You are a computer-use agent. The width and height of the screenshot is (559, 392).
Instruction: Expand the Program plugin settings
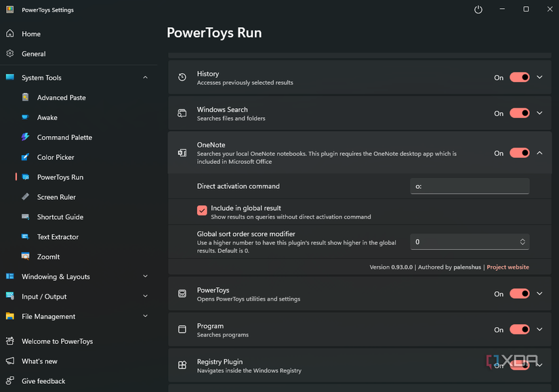(540, 330)
